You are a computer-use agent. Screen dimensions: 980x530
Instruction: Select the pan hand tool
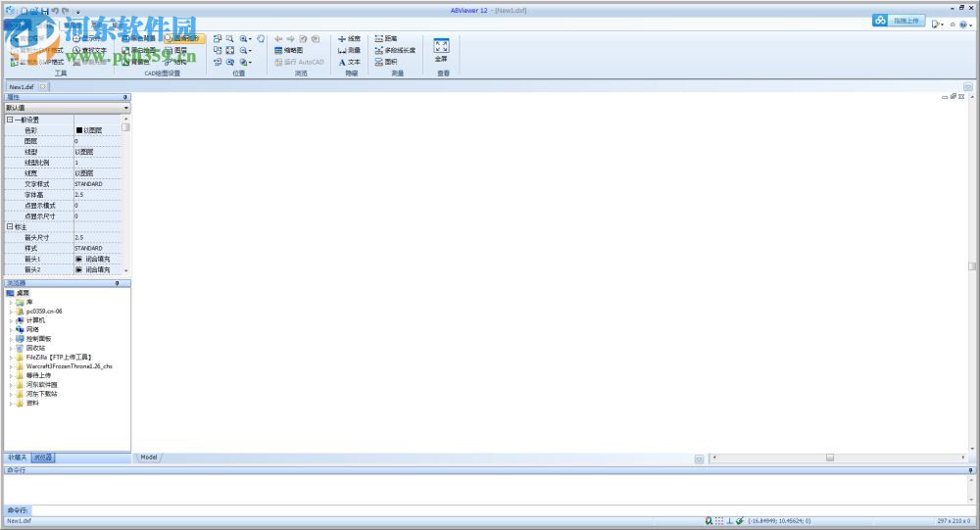[261, 39]
